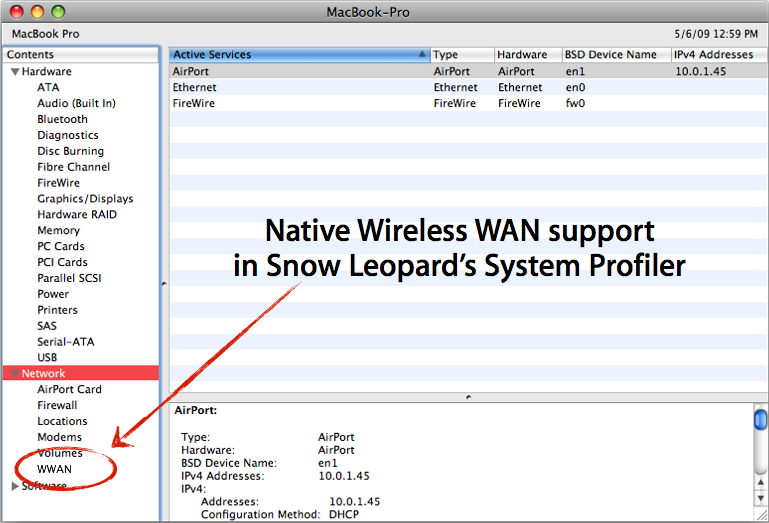Click the horizontal split pane divider handle

pyautogui.click(x=468, y=397)
